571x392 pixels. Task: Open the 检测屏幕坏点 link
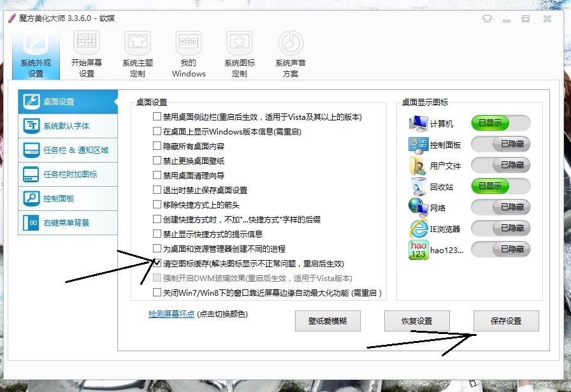point(171,314)
